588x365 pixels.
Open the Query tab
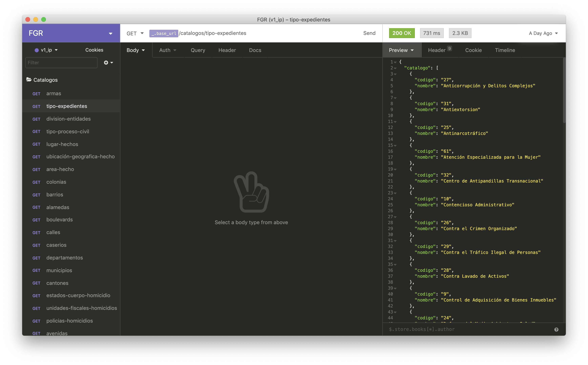point(198,50)
